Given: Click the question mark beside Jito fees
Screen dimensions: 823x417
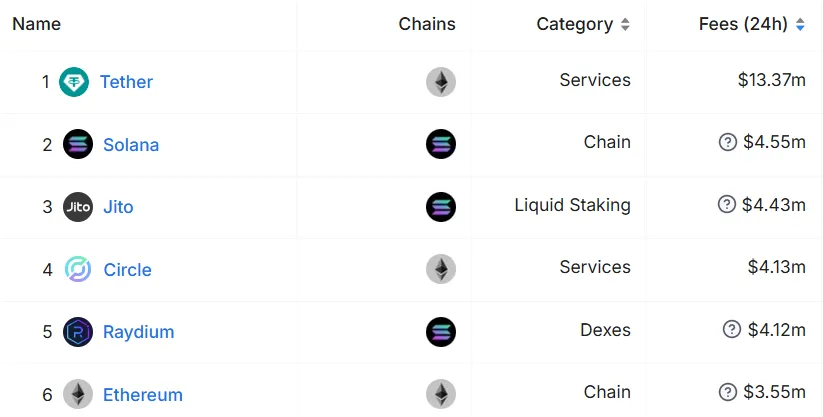Looking at the screenshot, I should [726, 204].
